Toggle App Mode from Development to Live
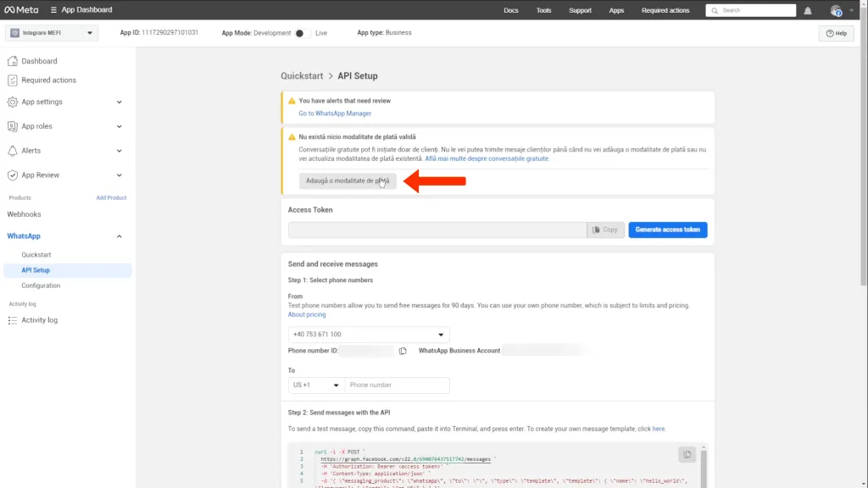The image size is (868, 488). click(302, 33)
